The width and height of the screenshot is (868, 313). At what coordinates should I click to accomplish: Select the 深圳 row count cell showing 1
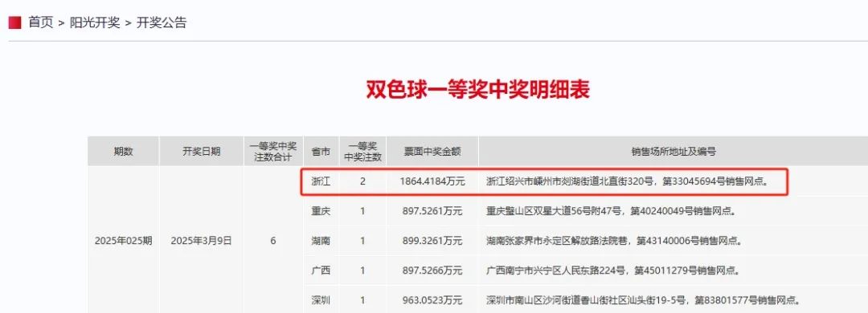(362, 300)
